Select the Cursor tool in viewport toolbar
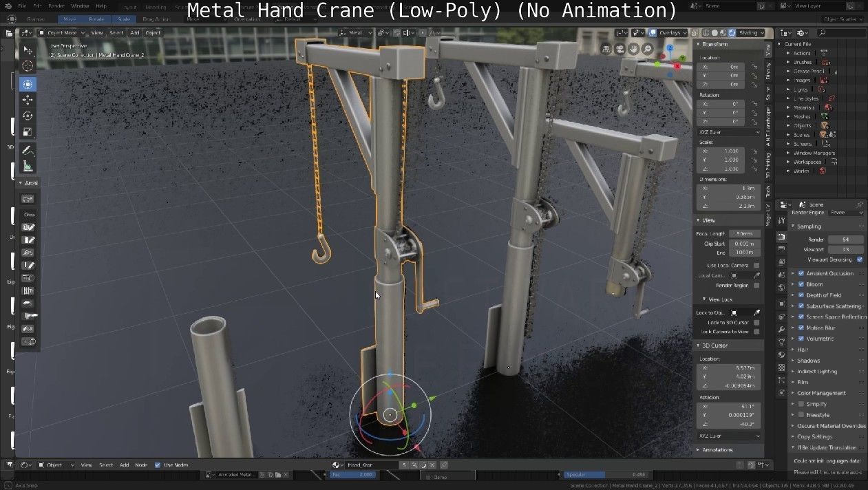Viewport: 868px width, 490px height. [x=28, y=67]
